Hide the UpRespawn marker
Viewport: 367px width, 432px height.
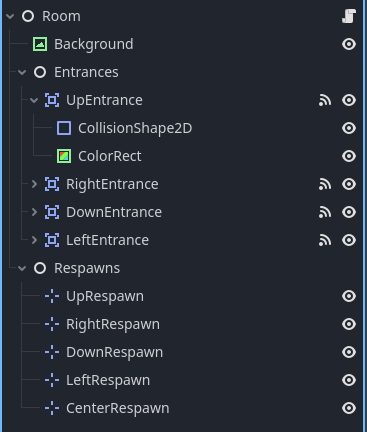click(x=349, y=296)
